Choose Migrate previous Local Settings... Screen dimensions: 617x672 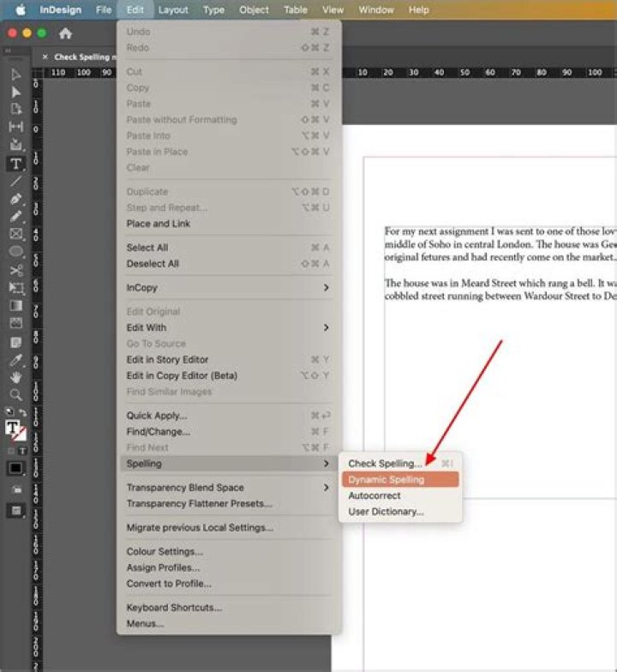(229, 528)
